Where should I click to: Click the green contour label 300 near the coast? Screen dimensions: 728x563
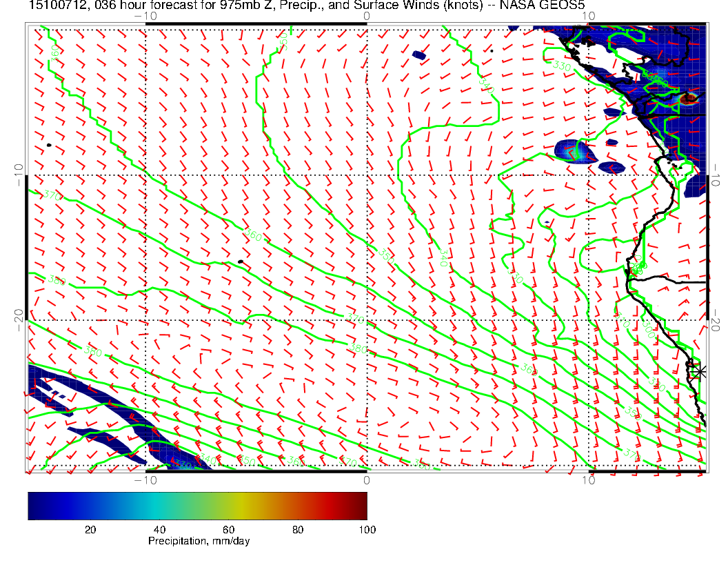point(649,329)
